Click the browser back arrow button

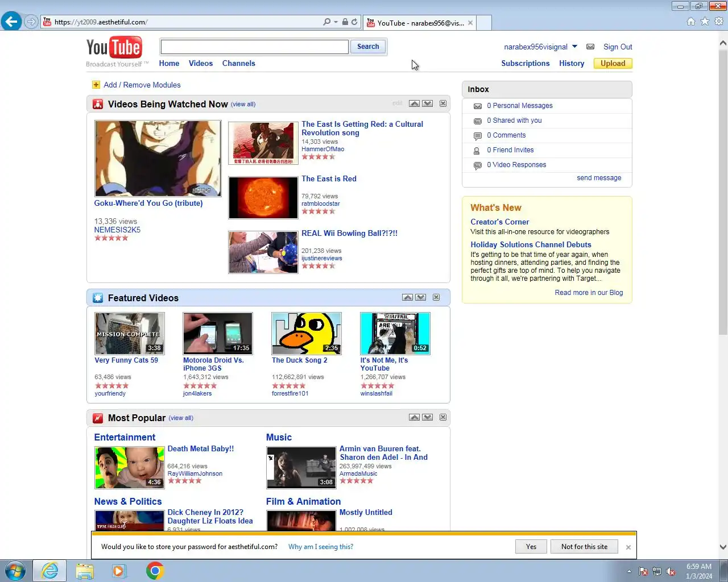coord(11,22)
